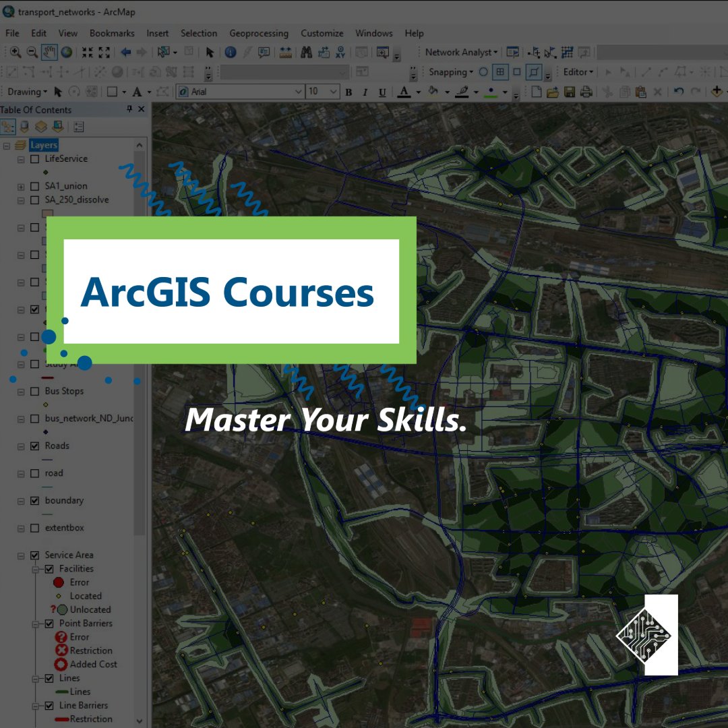Open the Arial font name dropdown
Viewport: 728px width, 728px height.
click(x=299, y=92)
